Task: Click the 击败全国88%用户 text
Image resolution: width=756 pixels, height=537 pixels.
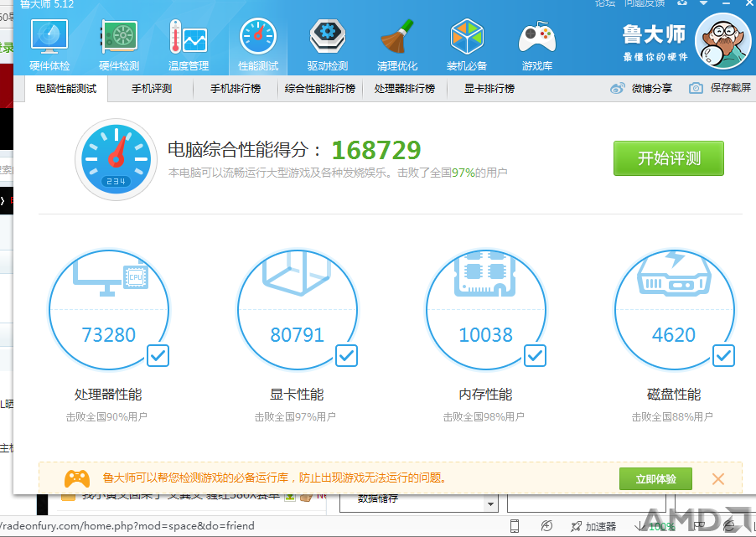Action: point(672,416)
